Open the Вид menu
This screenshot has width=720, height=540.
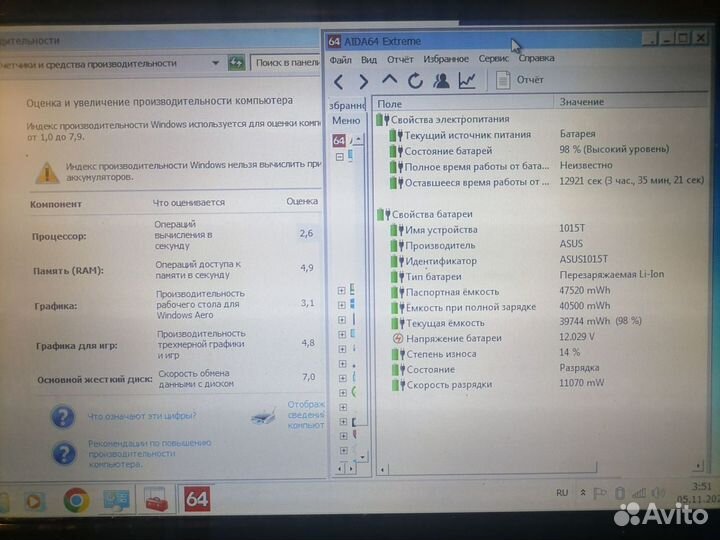369,60
